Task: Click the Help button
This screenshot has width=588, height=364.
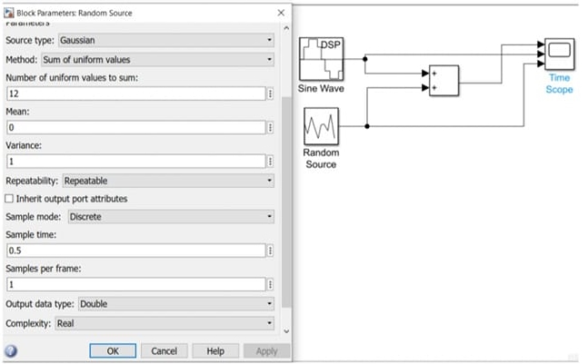Action: coord(215,351)
